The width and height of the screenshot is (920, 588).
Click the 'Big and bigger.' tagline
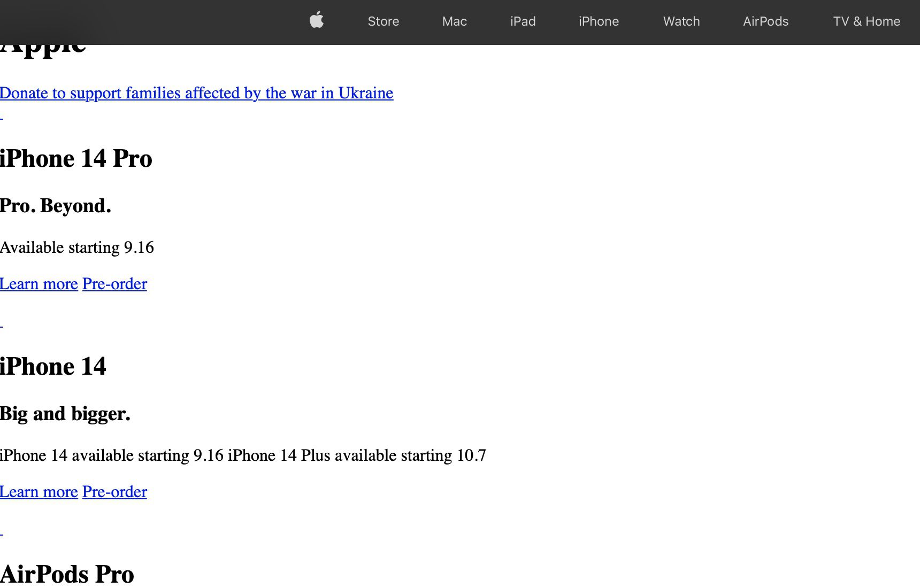tap(65, 413)
